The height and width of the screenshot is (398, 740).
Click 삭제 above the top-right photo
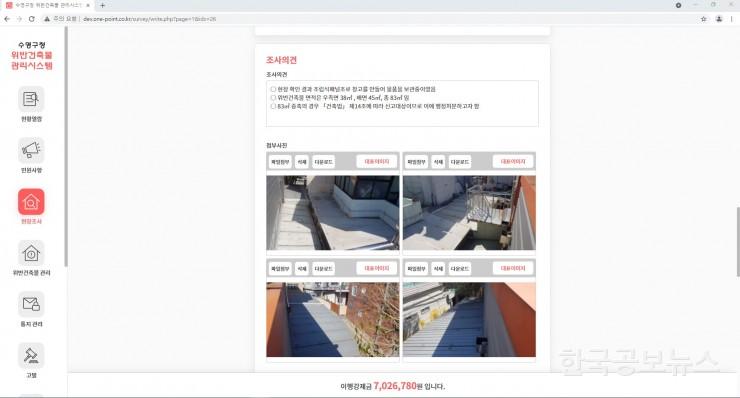point(438,162)
